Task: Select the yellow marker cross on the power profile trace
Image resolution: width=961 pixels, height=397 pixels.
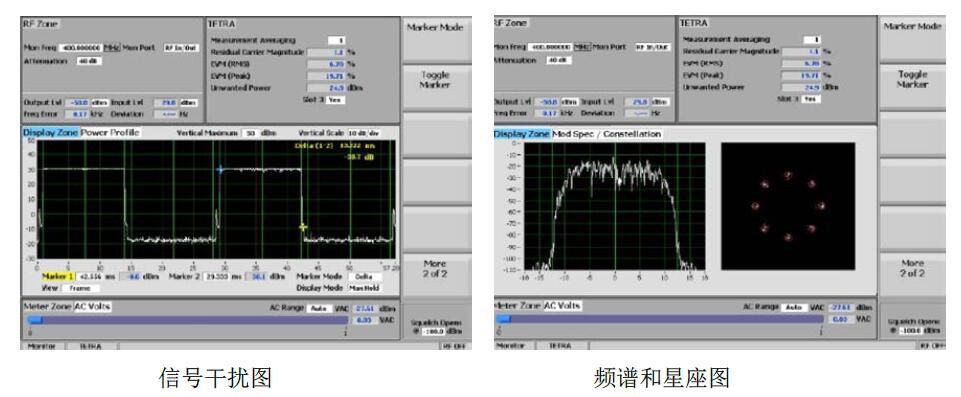Action: [x=303, y=227]
